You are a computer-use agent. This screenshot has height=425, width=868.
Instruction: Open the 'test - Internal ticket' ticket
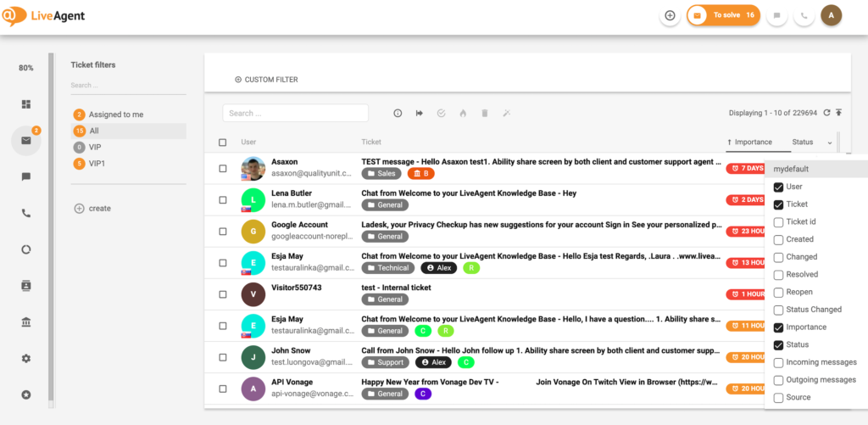396,288
